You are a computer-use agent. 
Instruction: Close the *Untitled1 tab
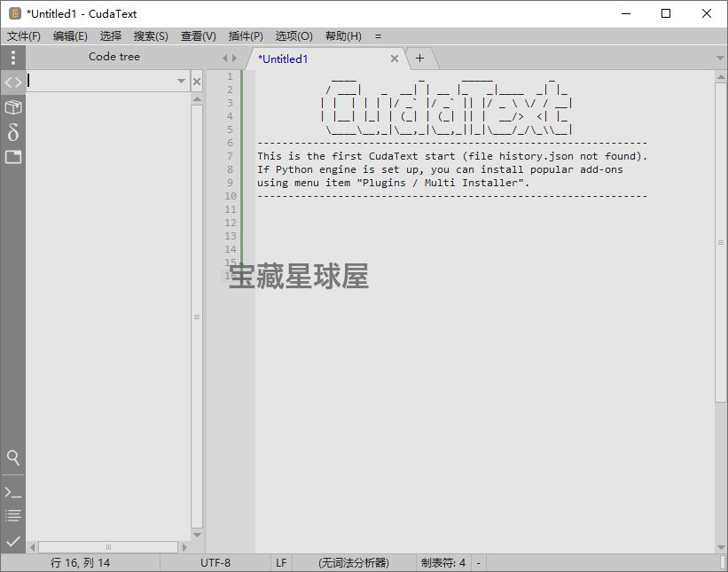(x=395, y=59)
